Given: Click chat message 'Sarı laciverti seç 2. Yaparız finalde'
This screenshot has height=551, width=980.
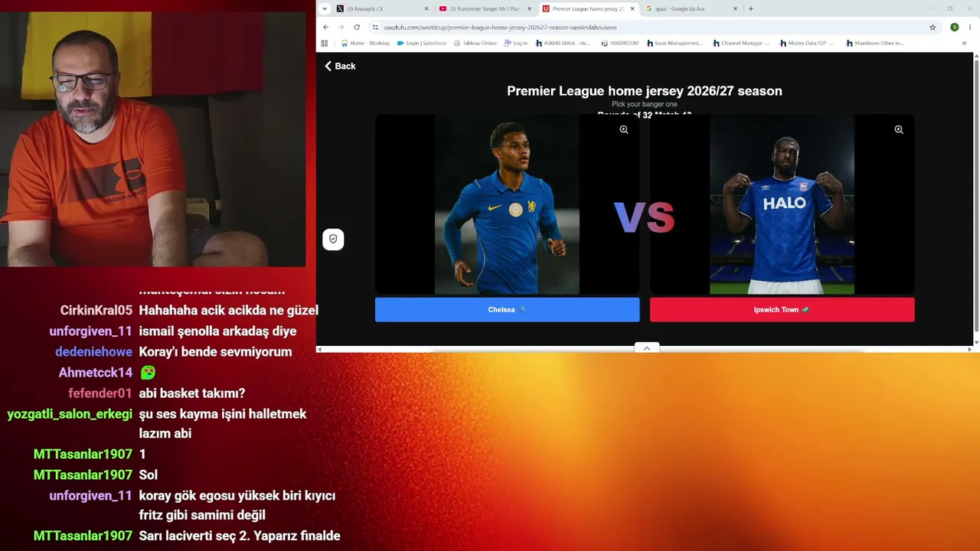Looking at the screenshot, I should point(240,536).
